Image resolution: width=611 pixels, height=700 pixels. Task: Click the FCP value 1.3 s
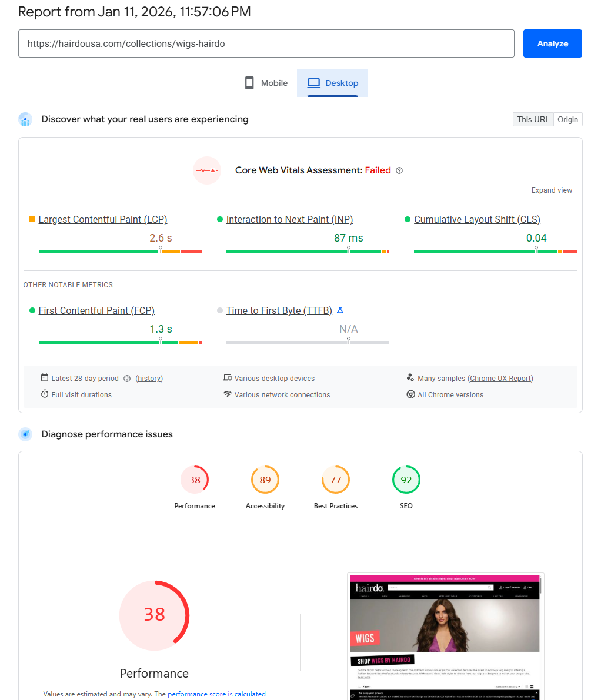click(x=161, y=329)
